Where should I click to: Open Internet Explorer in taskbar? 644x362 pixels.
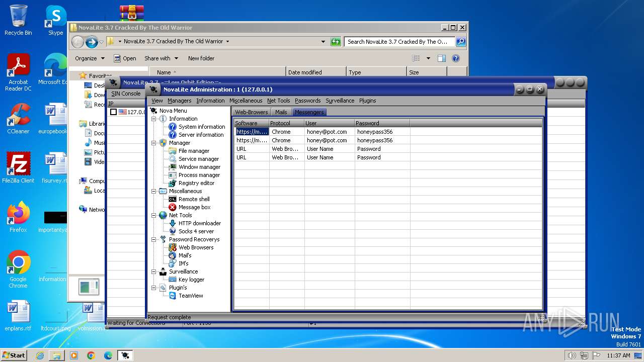40,355
